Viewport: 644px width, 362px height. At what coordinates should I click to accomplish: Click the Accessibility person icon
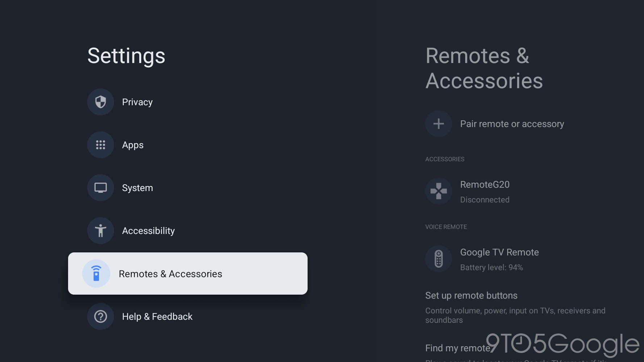coord(100,231)
